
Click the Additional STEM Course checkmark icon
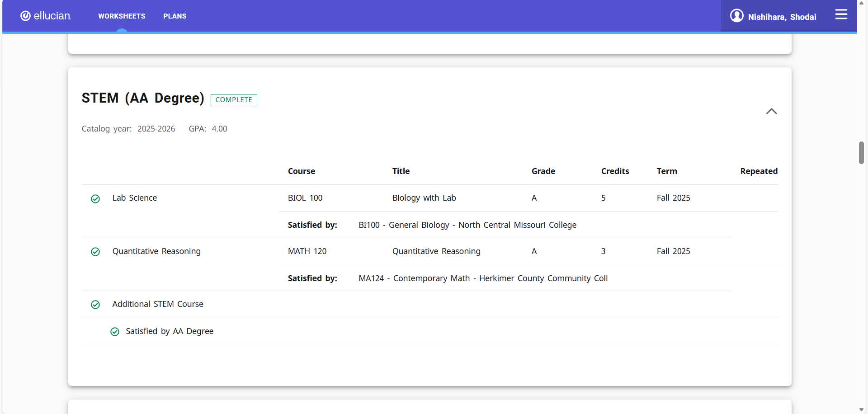tap(95, 305)
